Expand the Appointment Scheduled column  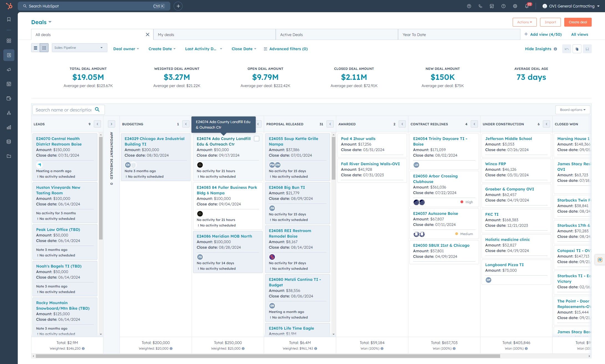111,124
